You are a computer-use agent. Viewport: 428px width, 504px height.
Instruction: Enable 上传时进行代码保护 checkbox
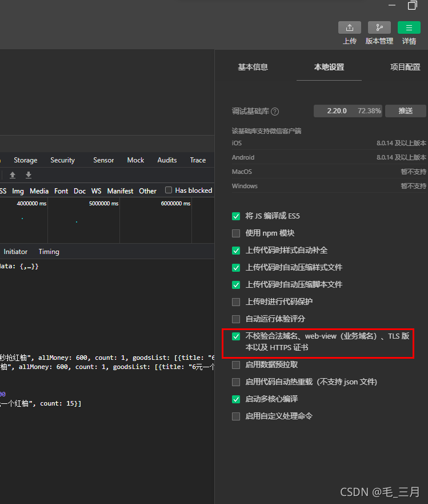pos(236,302)
